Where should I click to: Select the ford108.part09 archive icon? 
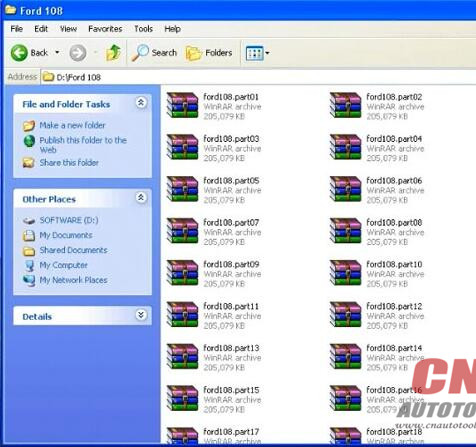(x=182, y=273)
